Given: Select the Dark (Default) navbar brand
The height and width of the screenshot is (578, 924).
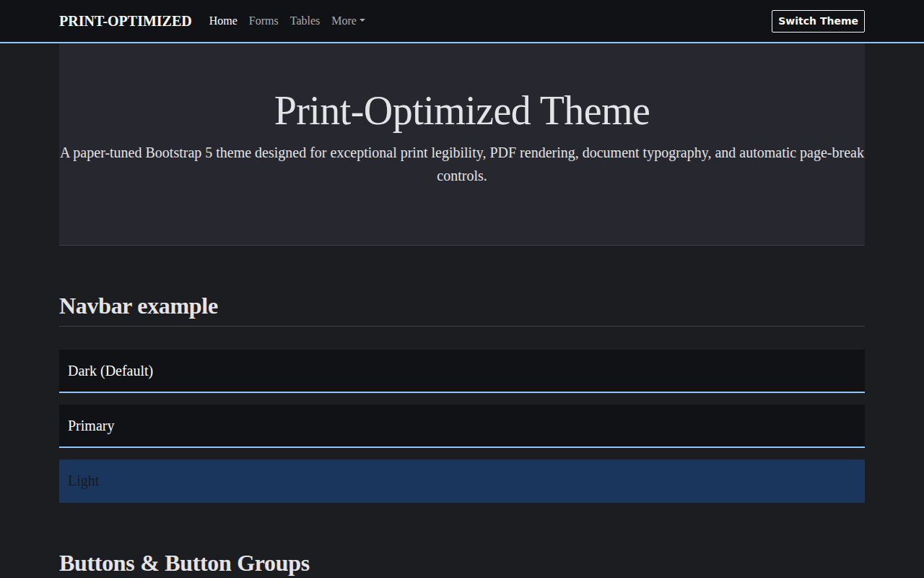Looking at the screenshot, I should (x=110, y=371).
